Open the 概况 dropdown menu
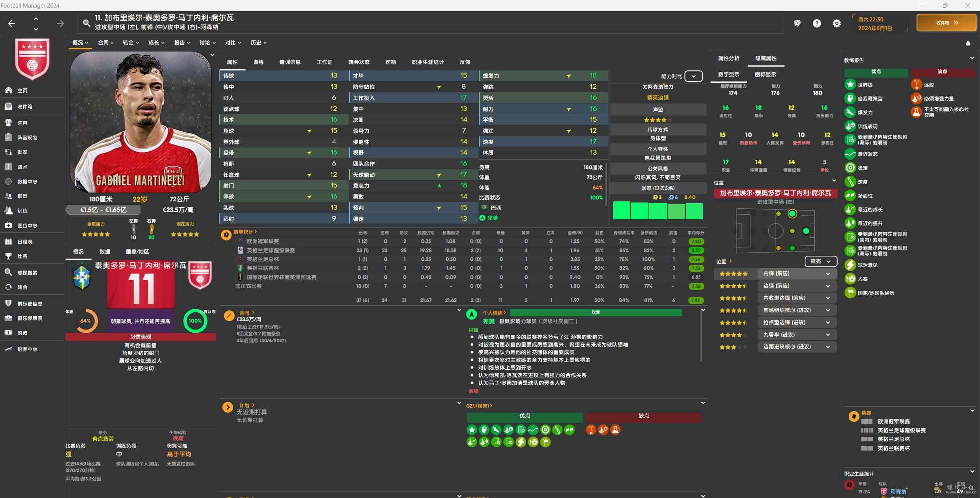Viewport: 980px width, 498px height. click(80, 42)
